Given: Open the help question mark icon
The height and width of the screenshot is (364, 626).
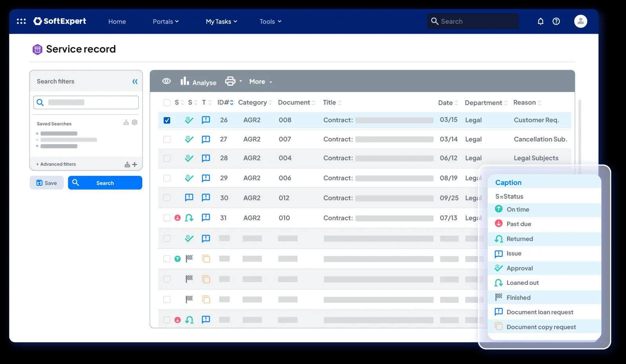Looking at the screenshot, I should (556, 21).
